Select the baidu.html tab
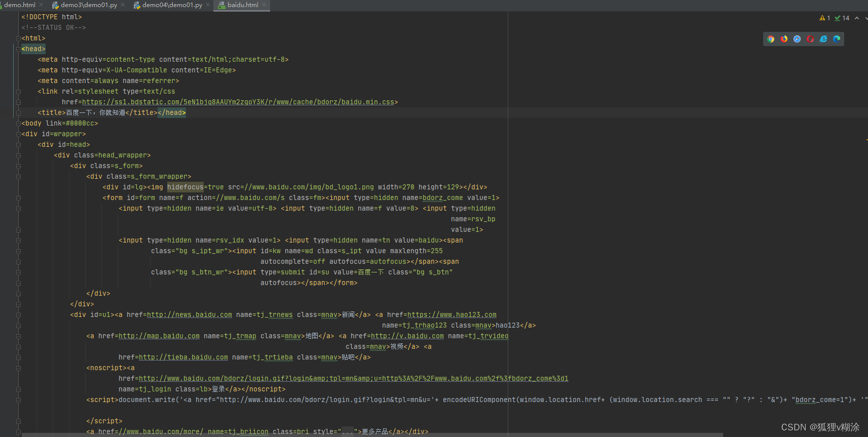Viewport: 868px width, 437px height. click(x=243, y=5)
